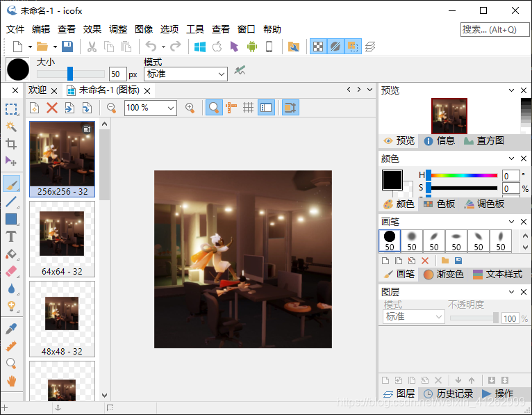The height and width of the screenshot is (415, 532).
Task: Open the 调整 menu
Action: (118, 29)
